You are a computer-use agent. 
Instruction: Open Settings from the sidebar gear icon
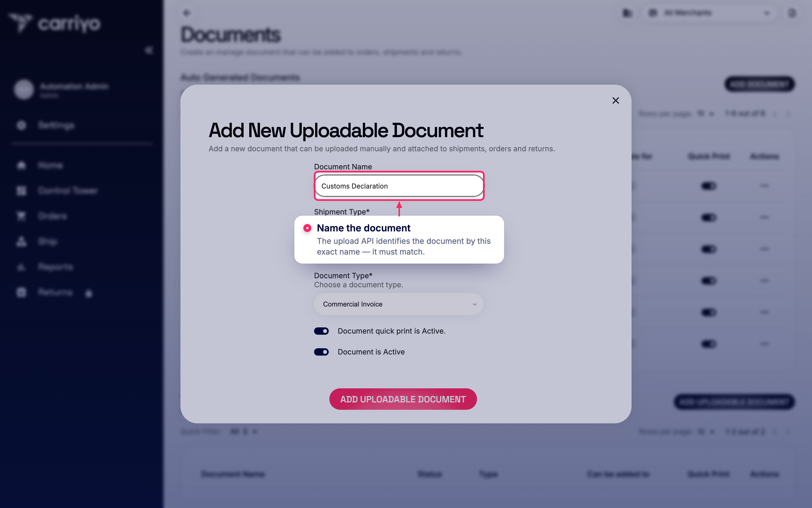[21, 125]
